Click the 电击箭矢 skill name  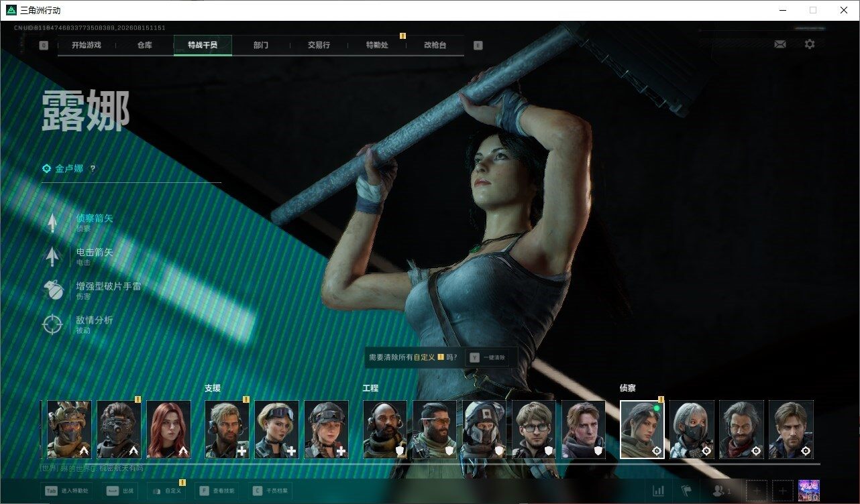(95, 252)
